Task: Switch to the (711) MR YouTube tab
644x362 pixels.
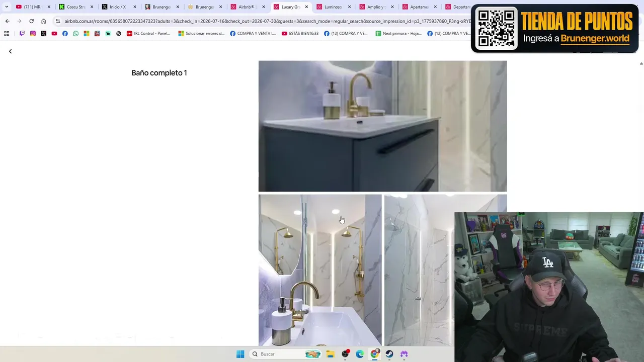Action: (33, 7)
